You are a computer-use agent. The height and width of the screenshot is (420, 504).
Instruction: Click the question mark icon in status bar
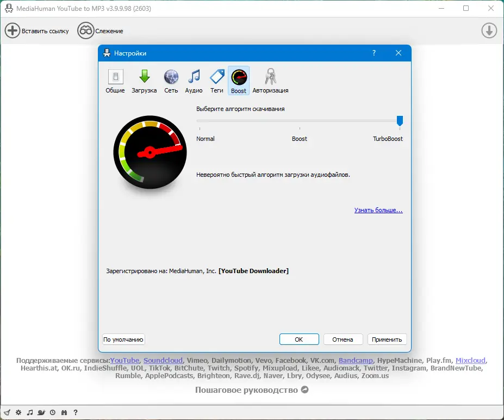(x=76, y=412)
